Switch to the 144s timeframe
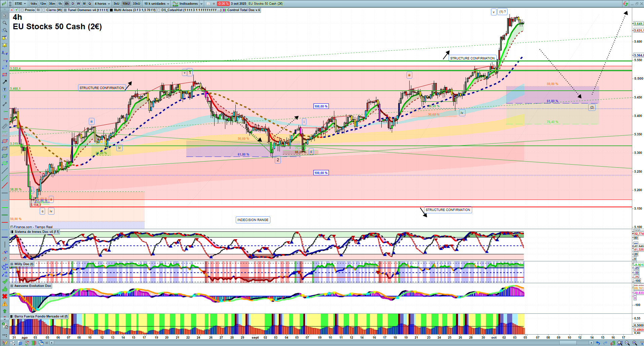644x346 pixels. click(33, 4)
